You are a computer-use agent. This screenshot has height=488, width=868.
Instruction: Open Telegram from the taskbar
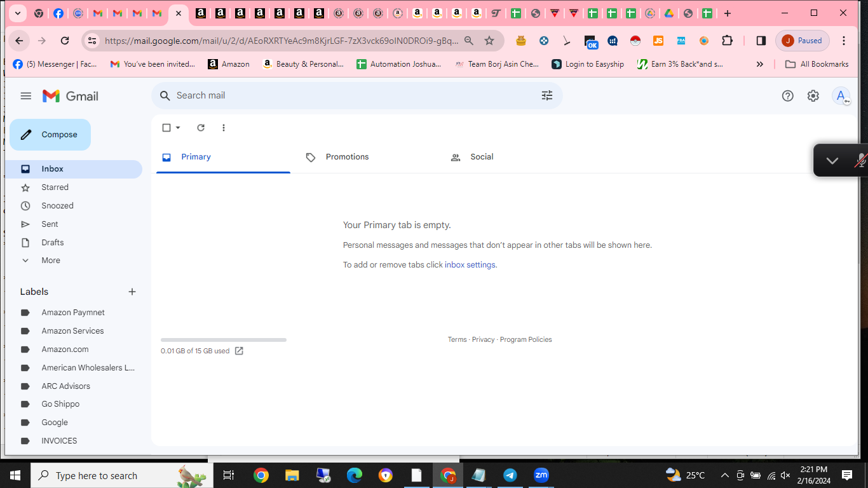point(510,475)
